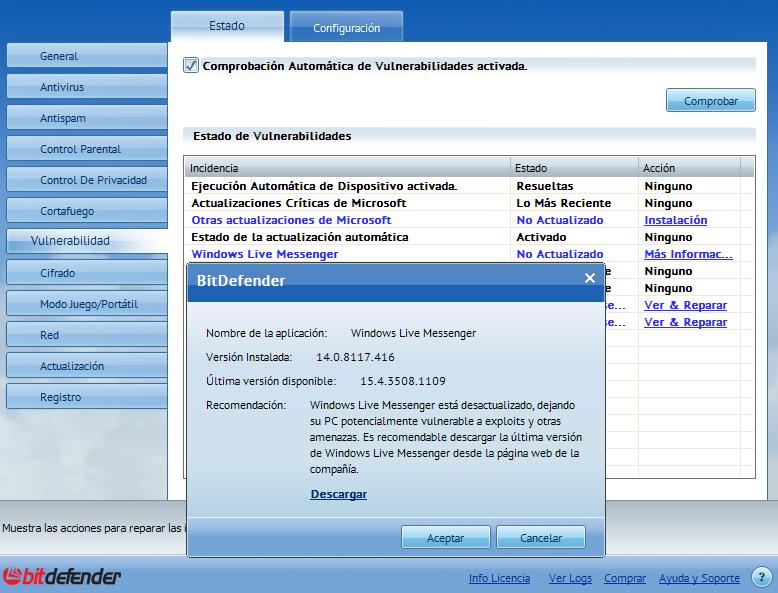Click No Actualizado in the Windows Live Messenger row
778x593 pixels.
[x=560, y=254]
